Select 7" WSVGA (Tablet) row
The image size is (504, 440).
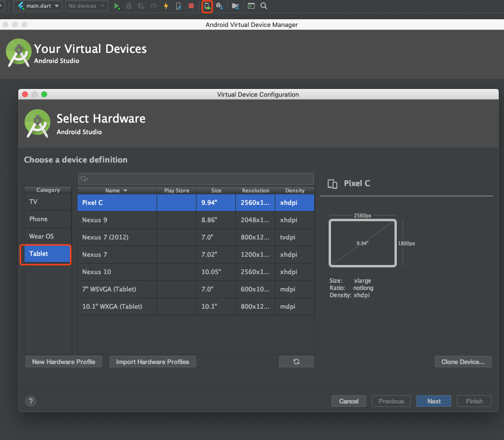point(196,289)
